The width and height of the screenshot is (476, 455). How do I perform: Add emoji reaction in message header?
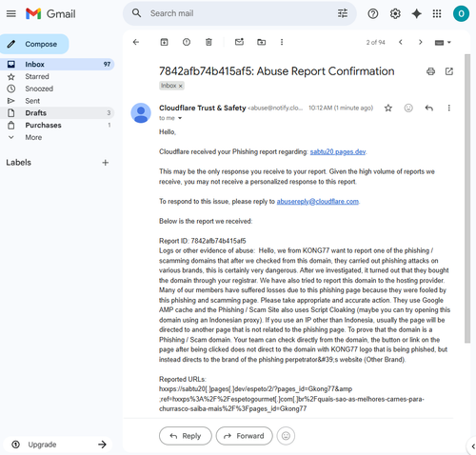408,109
